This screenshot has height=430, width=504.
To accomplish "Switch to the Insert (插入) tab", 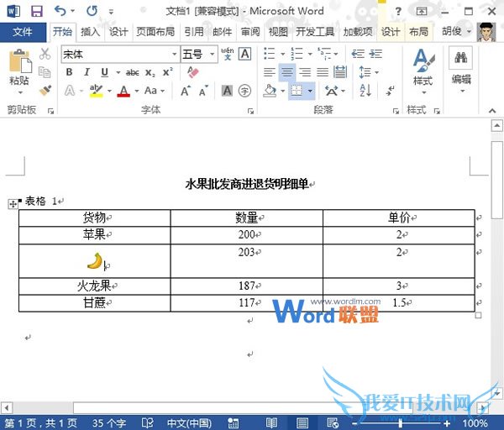I will coord(91,32).
